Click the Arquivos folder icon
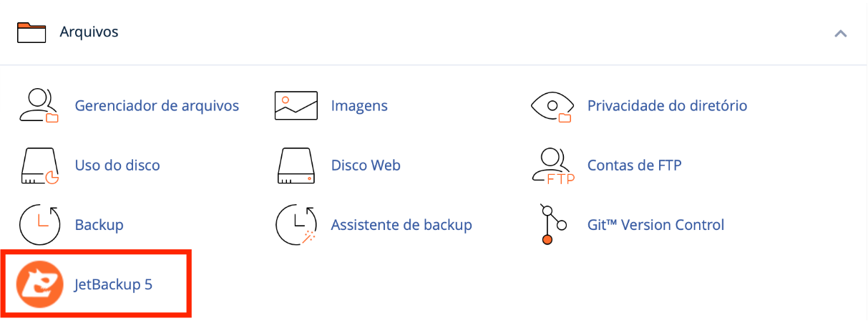 pos(31,33)
